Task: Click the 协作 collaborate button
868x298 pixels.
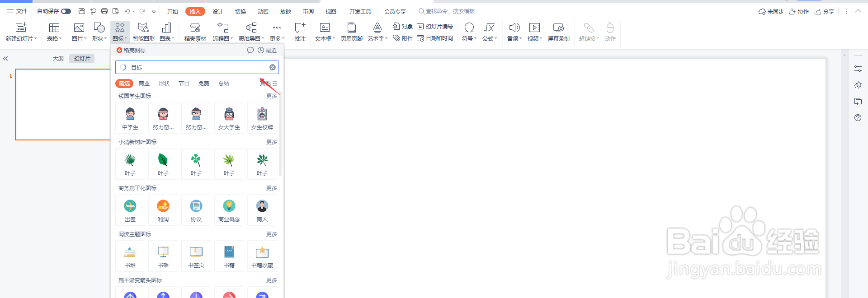Action: coord(799,12)
